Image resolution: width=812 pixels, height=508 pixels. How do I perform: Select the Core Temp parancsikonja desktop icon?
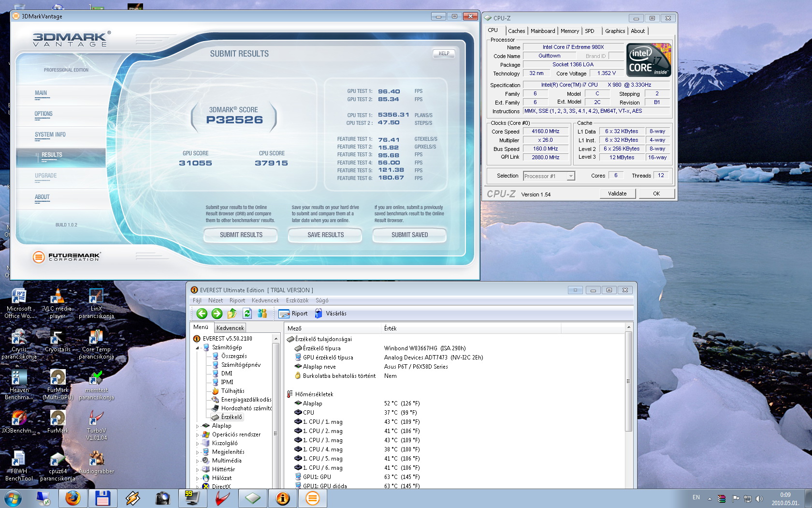click(96, 344)
